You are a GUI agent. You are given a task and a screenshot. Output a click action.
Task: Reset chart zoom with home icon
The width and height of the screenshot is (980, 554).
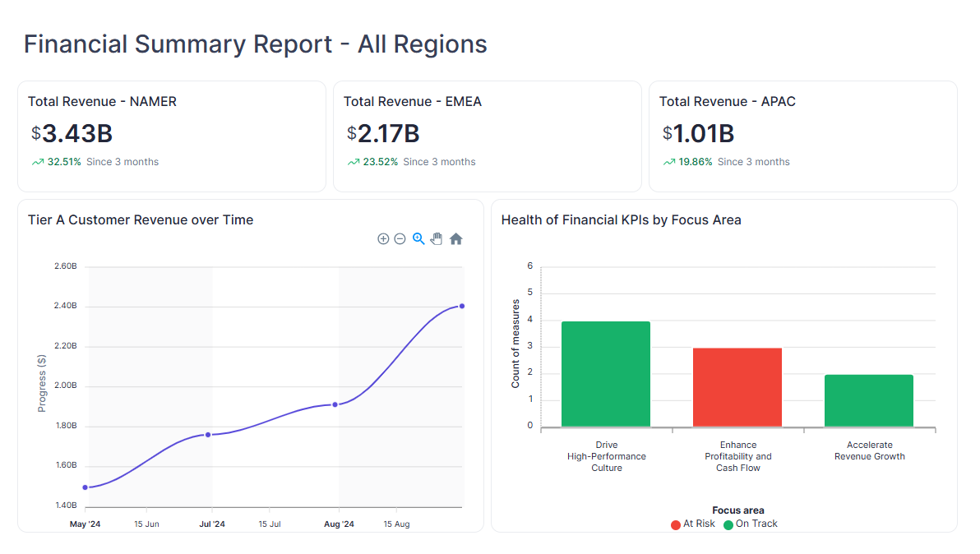point(455,239)
